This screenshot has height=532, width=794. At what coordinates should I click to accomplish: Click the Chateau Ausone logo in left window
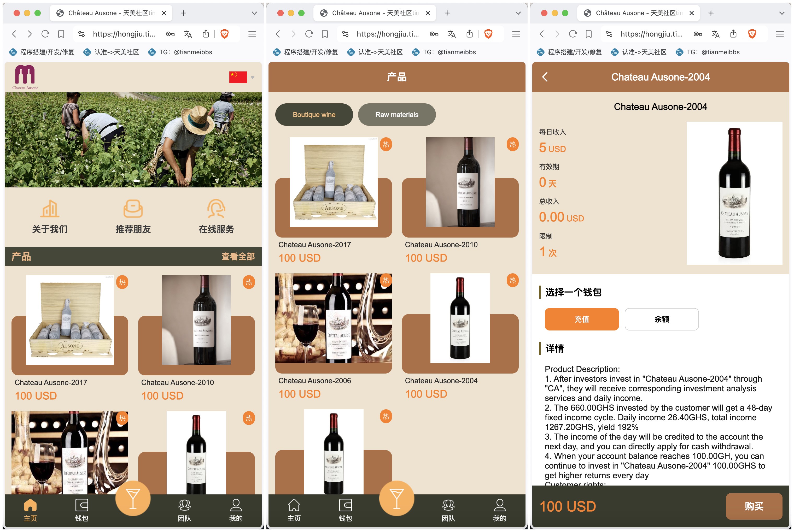[x=25, y=77]
